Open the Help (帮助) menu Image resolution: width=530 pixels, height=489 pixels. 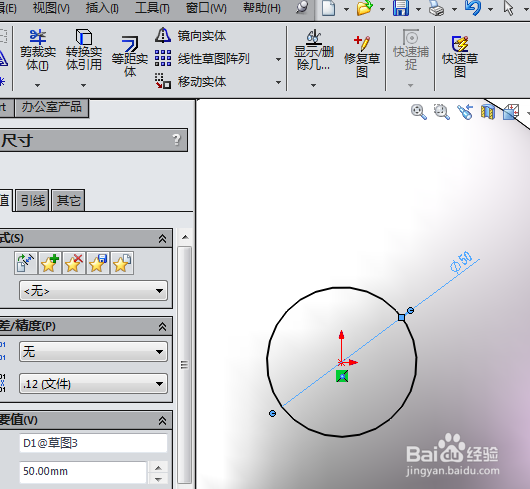click(262, 8)
